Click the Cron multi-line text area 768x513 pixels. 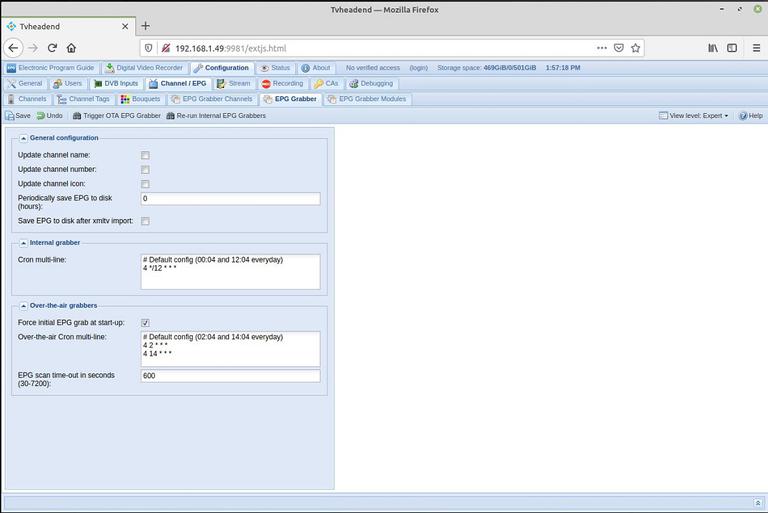[x=231, y=271]
